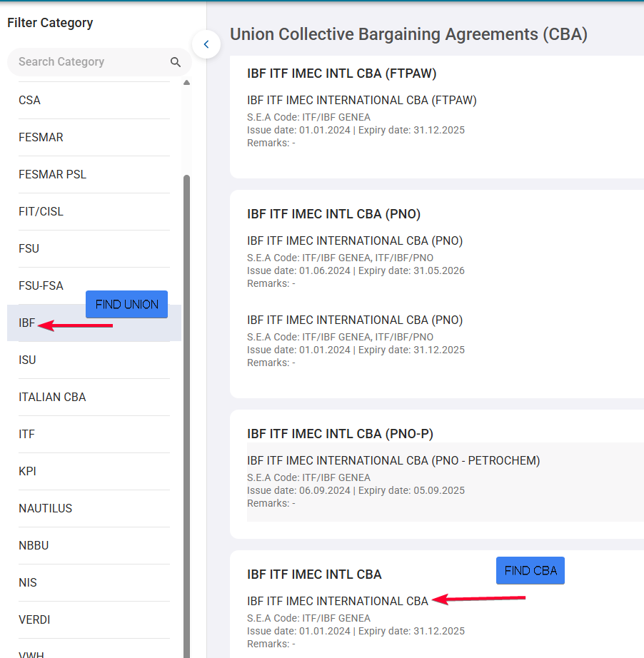
Task: Choose the VERDI category
Action: tap(94, 619)
